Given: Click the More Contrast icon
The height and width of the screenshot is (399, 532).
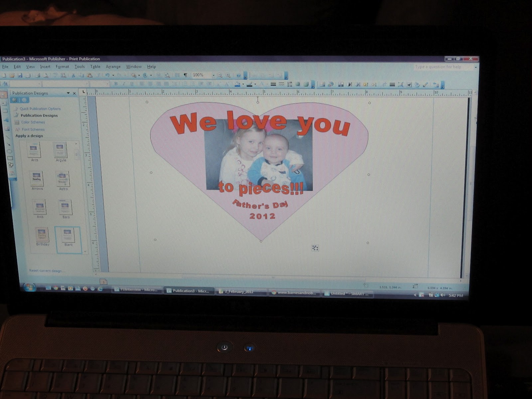Looking at the screenshot, I should pos(349,84).
